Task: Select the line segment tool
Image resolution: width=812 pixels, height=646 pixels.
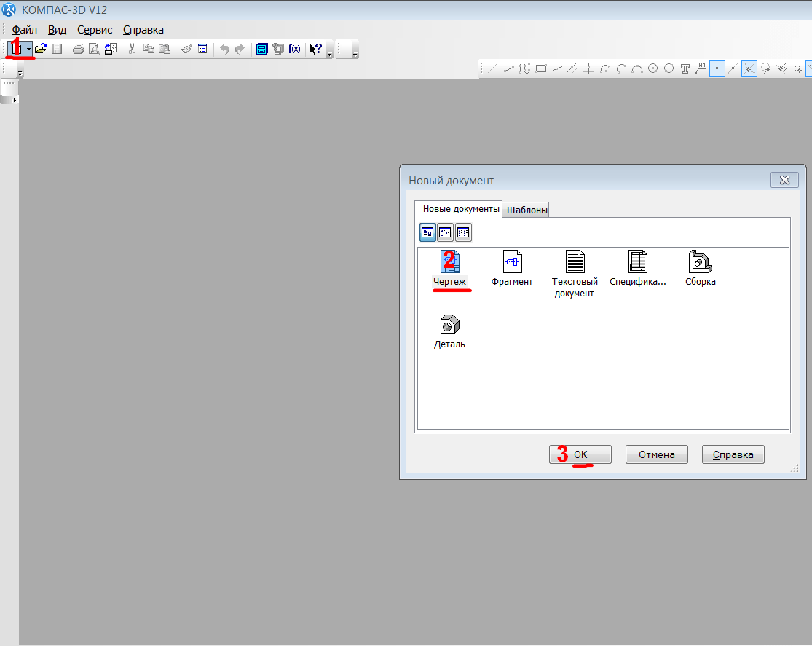Action: click(x=509, y=68)
